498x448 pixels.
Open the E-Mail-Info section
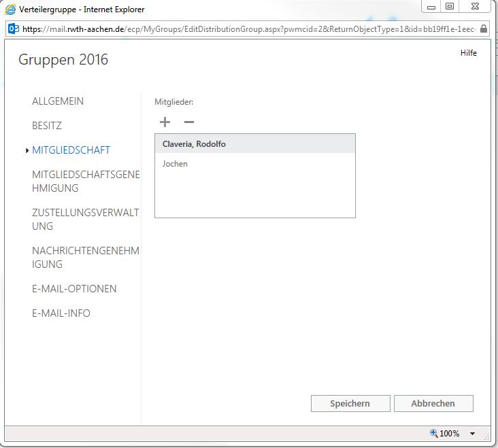(x=61, y=313)
